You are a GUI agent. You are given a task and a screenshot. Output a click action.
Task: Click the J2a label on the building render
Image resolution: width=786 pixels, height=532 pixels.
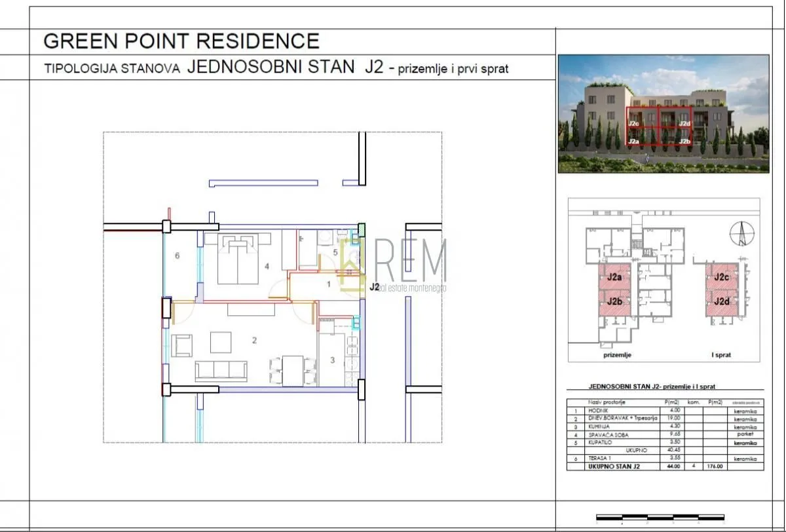click(634, 141)
